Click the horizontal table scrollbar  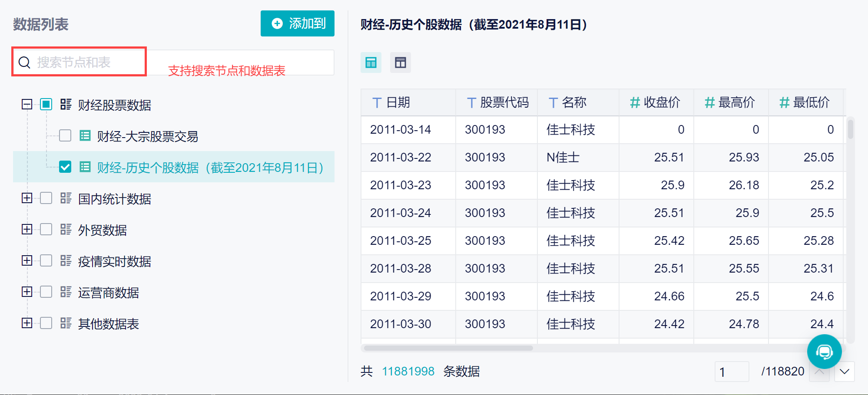(x=448, y=348)
